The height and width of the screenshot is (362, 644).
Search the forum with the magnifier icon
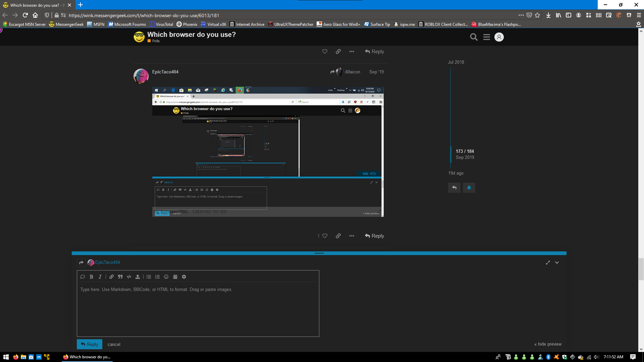pyautogui.click(x=474, y=37)
